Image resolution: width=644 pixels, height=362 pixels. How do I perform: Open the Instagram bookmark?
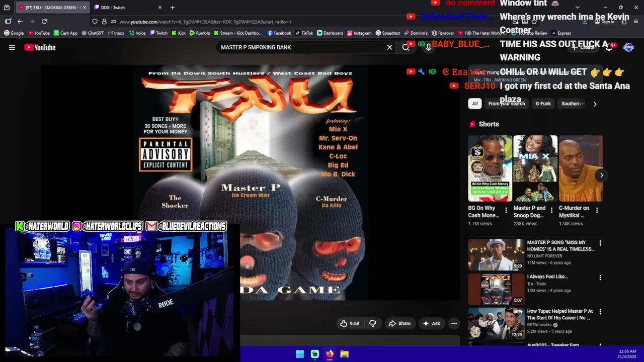click(x=359, y=33)
